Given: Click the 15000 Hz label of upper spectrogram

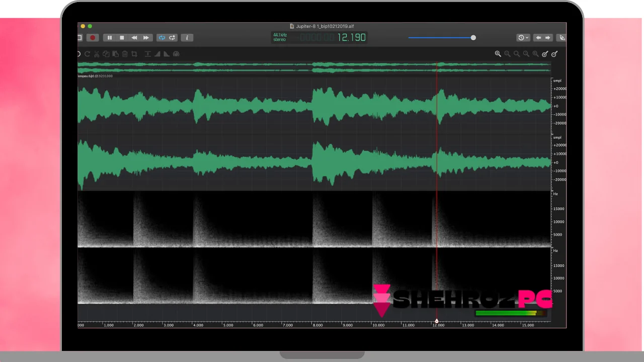Looking at the screenshot, I should click(x=558, y=209).
